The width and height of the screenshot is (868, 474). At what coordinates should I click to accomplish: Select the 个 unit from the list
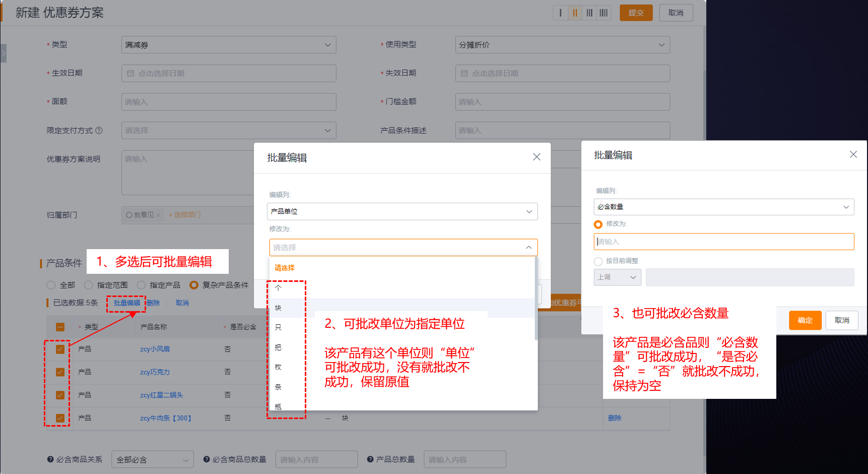[x=278, y=287]
